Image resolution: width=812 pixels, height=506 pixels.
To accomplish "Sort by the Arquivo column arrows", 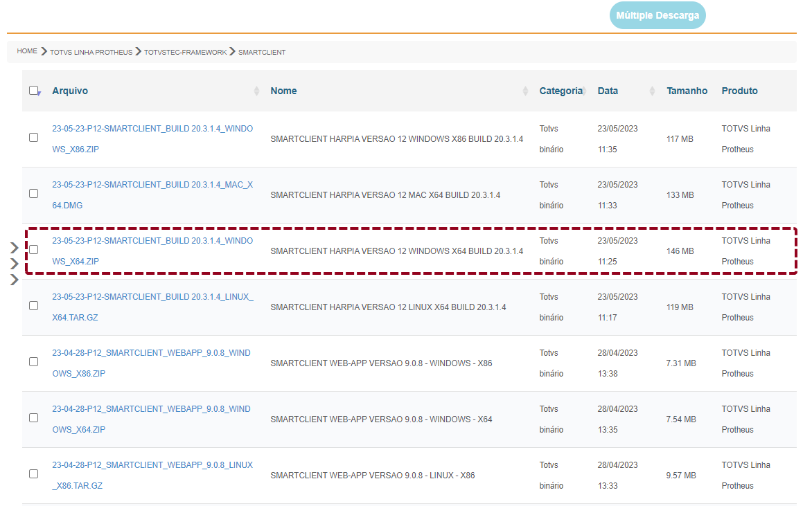I will pyautogui.click(x=256, y=91).
